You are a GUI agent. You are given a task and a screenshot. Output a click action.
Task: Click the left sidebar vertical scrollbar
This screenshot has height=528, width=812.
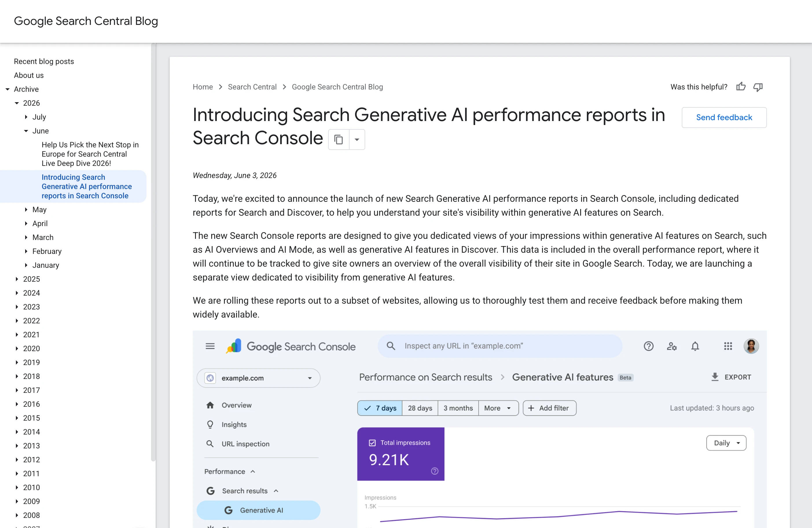(153, 252)
